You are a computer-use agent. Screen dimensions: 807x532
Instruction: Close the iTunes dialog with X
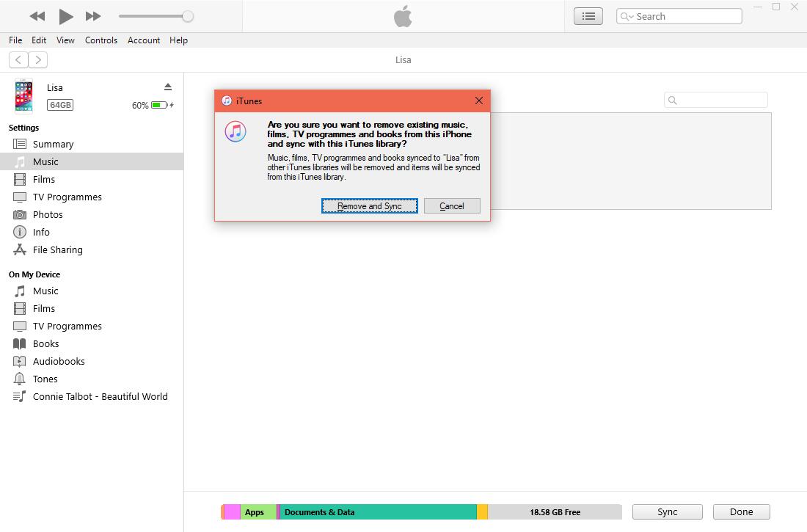(x=479, y=101)
